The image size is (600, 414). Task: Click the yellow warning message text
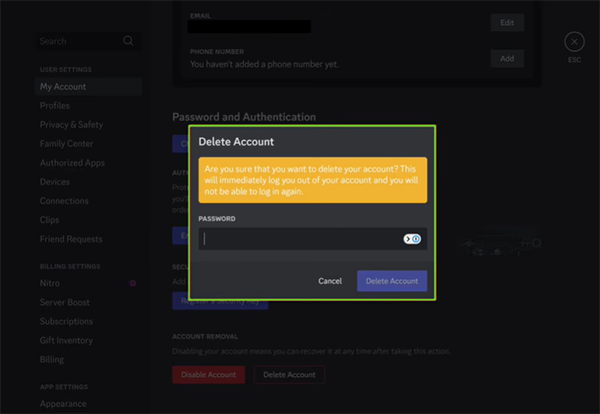[311, 180]
